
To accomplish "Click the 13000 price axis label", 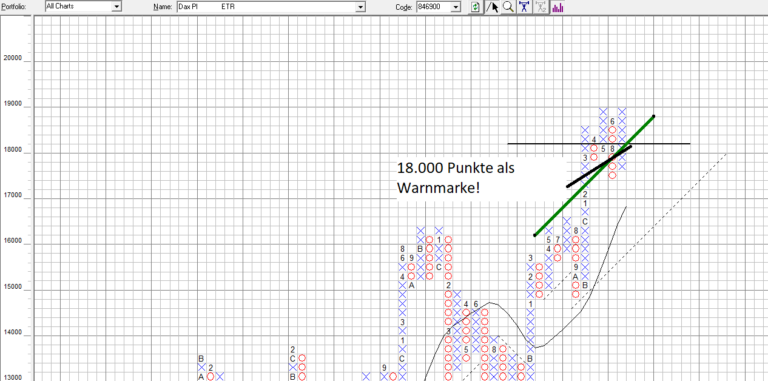I will coord(13,378).
